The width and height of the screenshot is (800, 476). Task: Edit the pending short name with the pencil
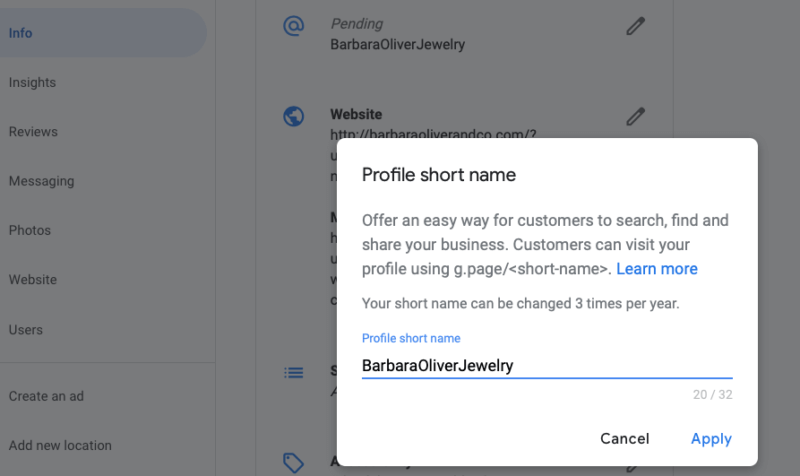click(x=635, y=26)
